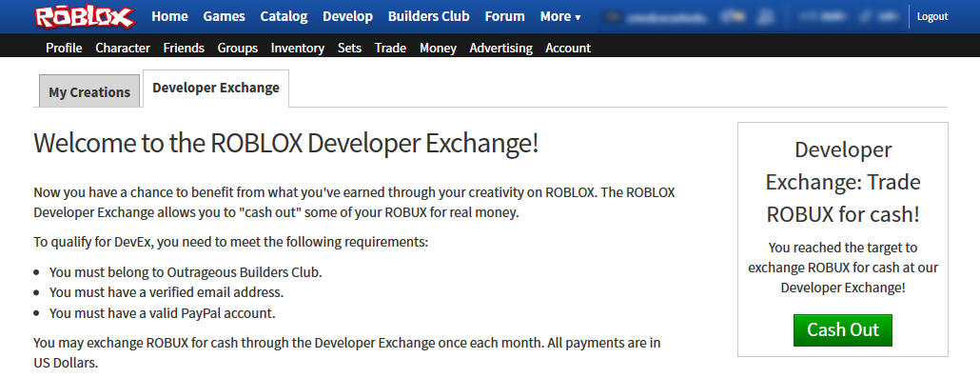Go to the Games section
Image resolution: width=980 pixels, height=378 pixels.
pyautogui.click(x=224, y=17)
